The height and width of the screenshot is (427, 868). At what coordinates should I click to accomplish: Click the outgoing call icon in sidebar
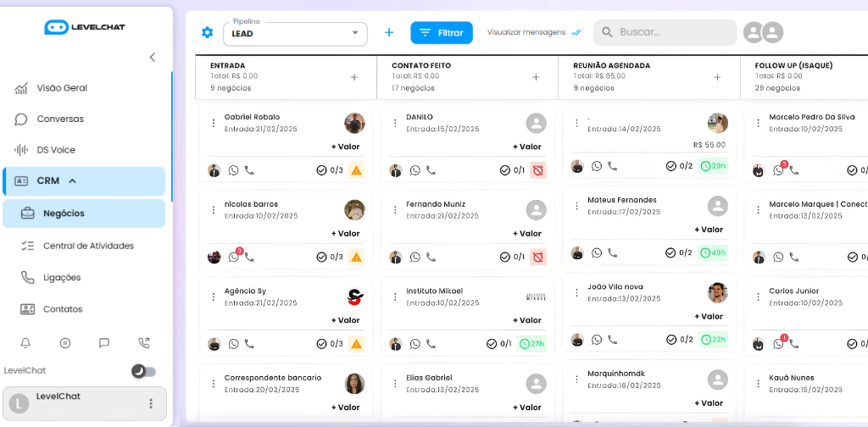(x=144, y=343)
